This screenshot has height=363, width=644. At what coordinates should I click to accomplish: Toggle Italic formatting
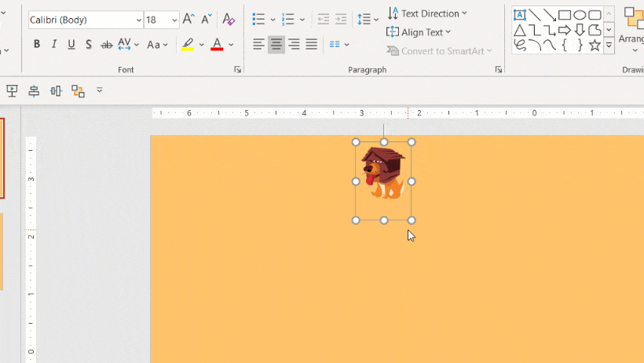tap(54, 44)
